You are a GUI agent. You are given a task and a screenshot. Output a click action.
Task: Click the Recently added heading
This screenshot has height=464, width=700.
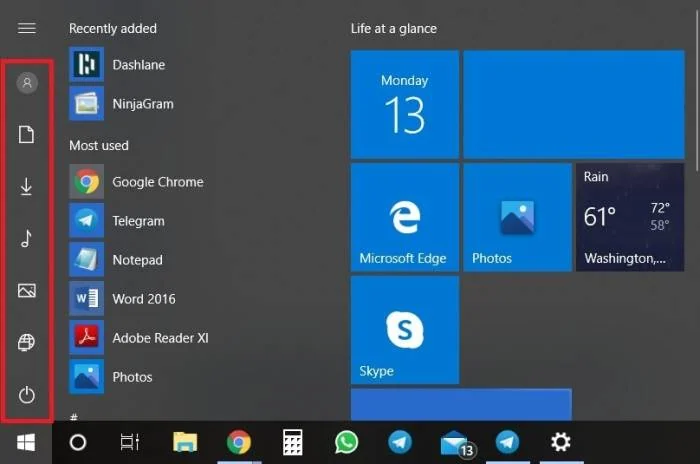pyautogui.click(x=113, y=29)
